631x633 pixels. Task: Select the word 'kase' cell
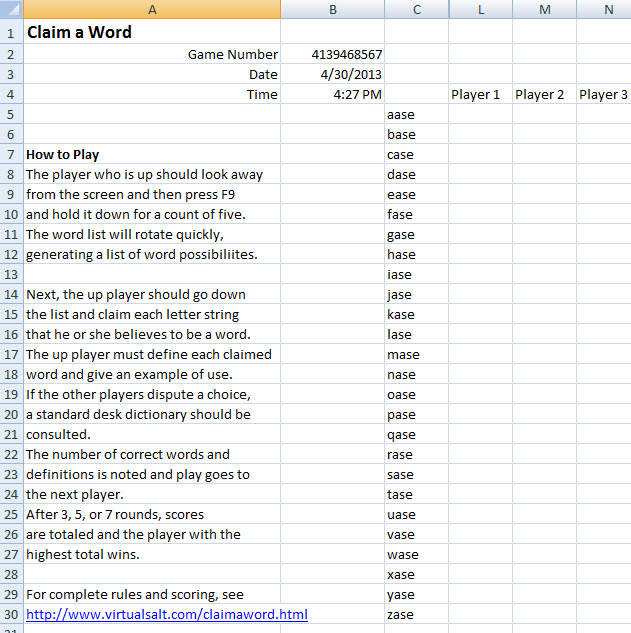tap(417, 314)
